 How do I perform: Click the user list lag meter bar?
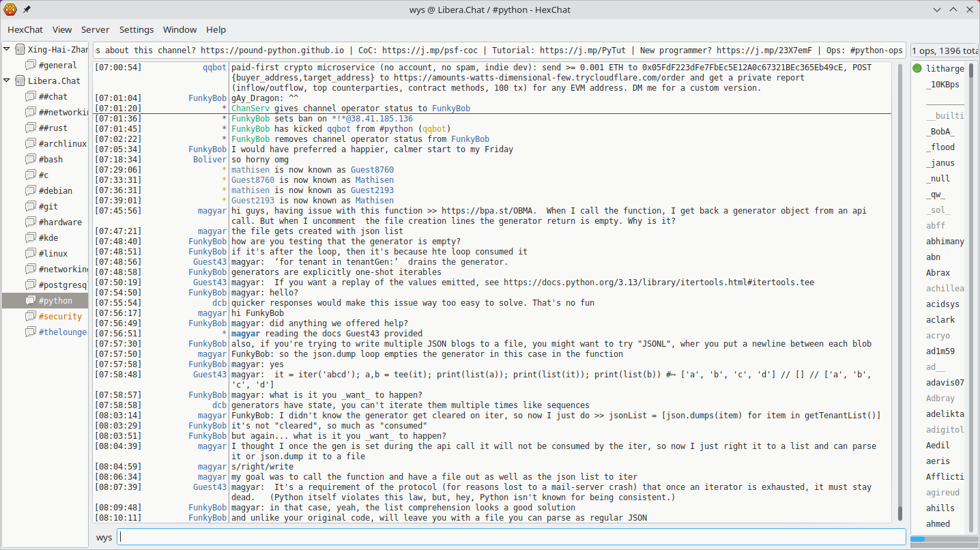[x=944, y=539]
